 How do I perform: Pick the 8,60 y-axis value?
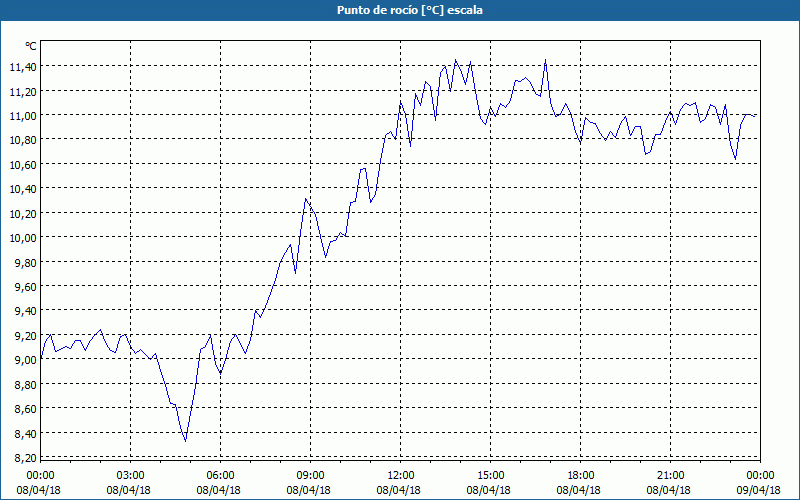(26, 409)
